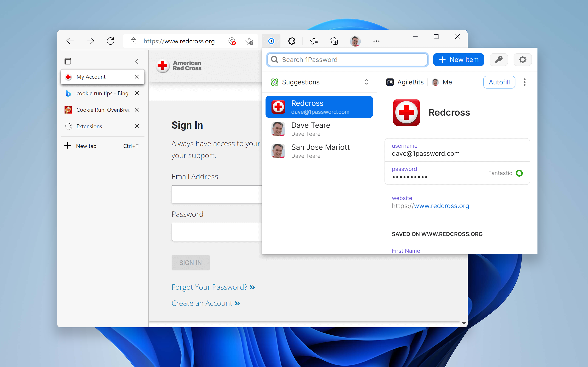The width and height of the screenshot is (588, 367).
Task: Click the tracking prevention icon in the address bar
Action: (232, 41)
